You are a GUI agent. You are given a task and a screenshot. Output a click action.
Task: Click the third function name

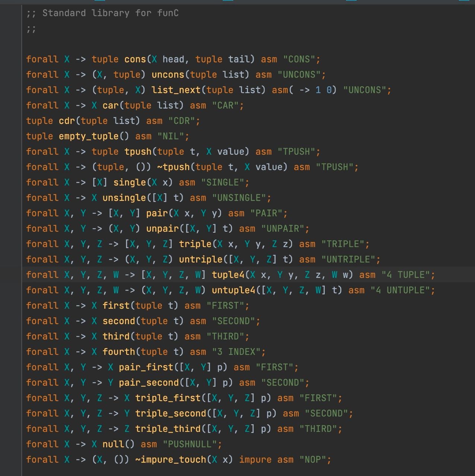click(116, 337)
